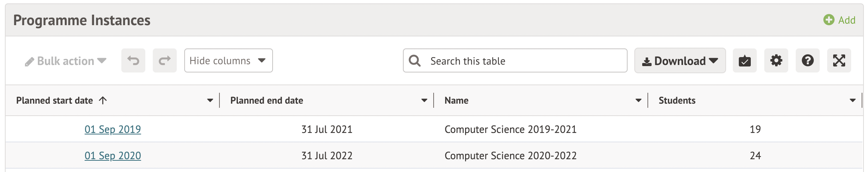Click the search magnifier icon
Image resolution: width=868 pixels, height=172 pixels.
415,60
